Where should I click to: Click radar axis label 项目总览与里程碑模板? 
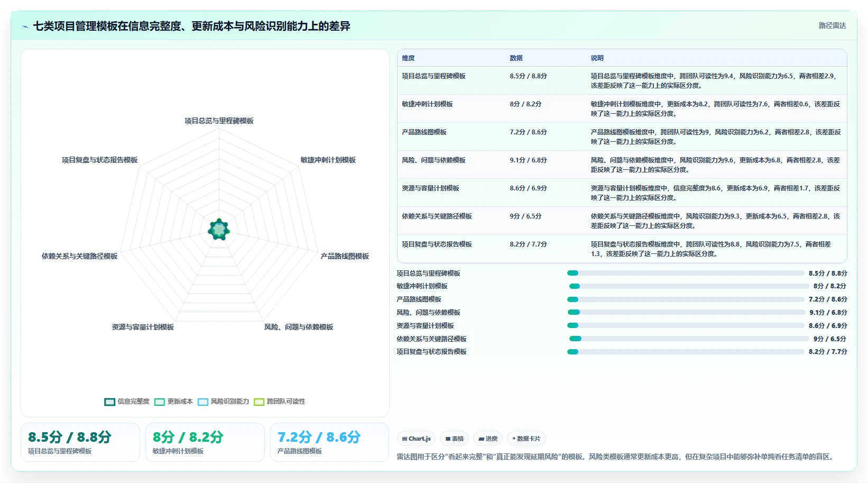tap(219, 121)
